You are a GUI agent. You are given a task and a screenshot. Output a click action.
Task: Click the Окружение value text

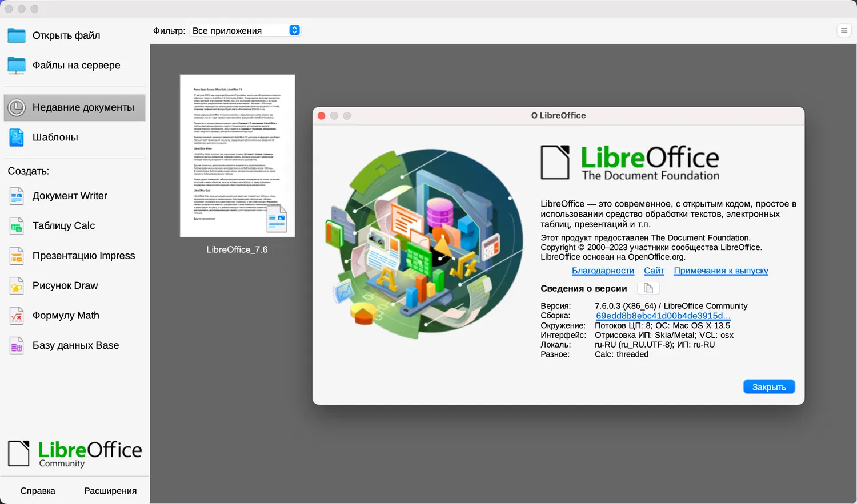coord(662,325)
